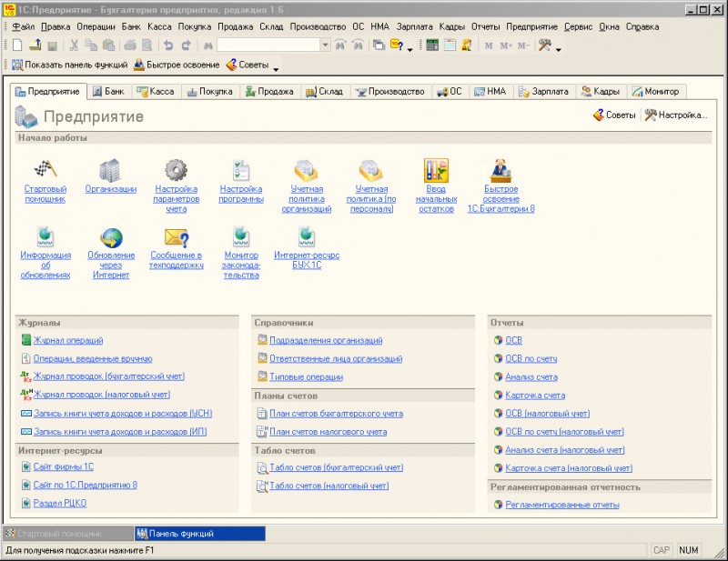Click Советы button near Настройка
Viewport: 728px width, 561px height.
click(x=614, y=115)
